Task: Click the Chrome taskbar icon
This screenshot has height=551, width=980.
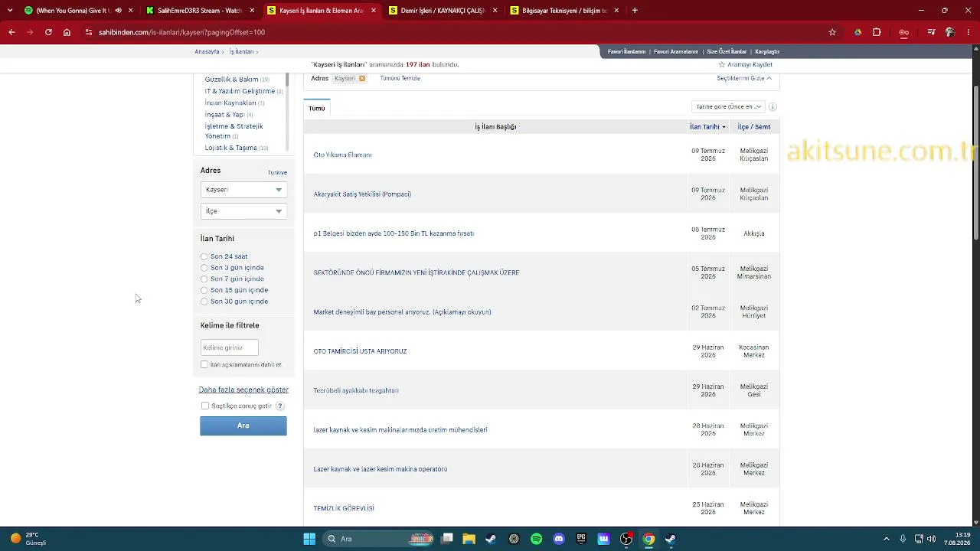Action: click(x=648, y=539)
